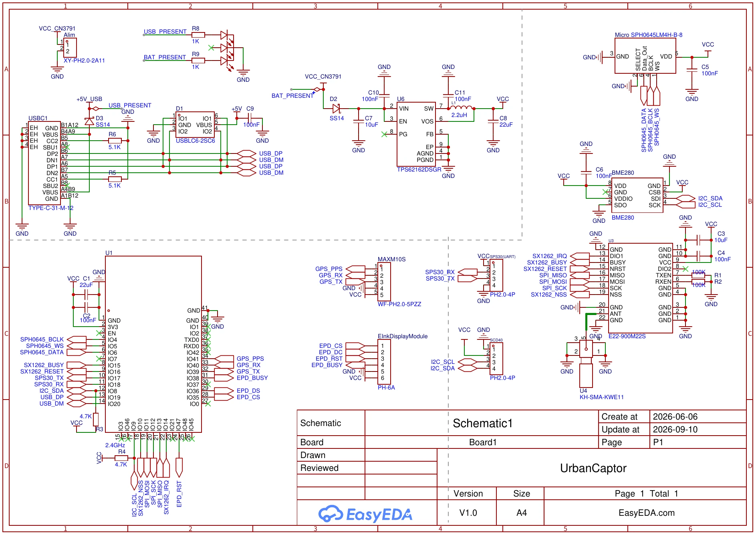Screen dimensions: 756x535
Task: Select the SX1262_IRQ net port at U3
Action: [580, 256]
